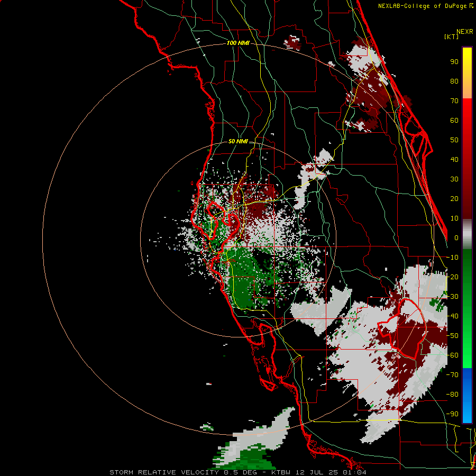Click the -20 knot scale label

click(x=452, y=277)
